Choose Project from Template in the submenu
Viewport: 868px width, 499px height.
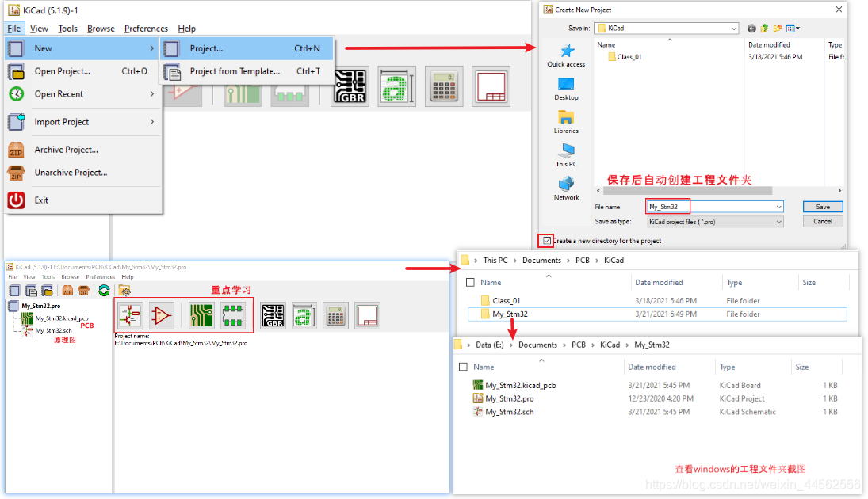click(247, 71)
